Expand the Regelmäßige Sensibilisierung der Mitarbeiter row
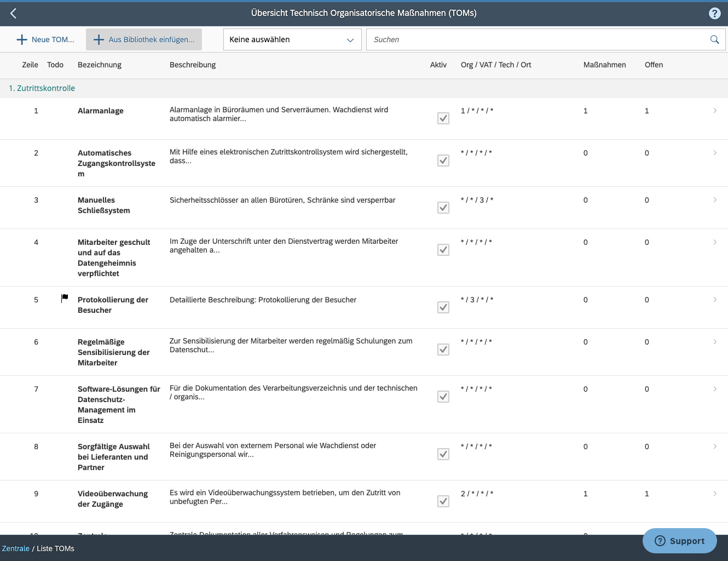Screen dimensions: 728x561 715,341
